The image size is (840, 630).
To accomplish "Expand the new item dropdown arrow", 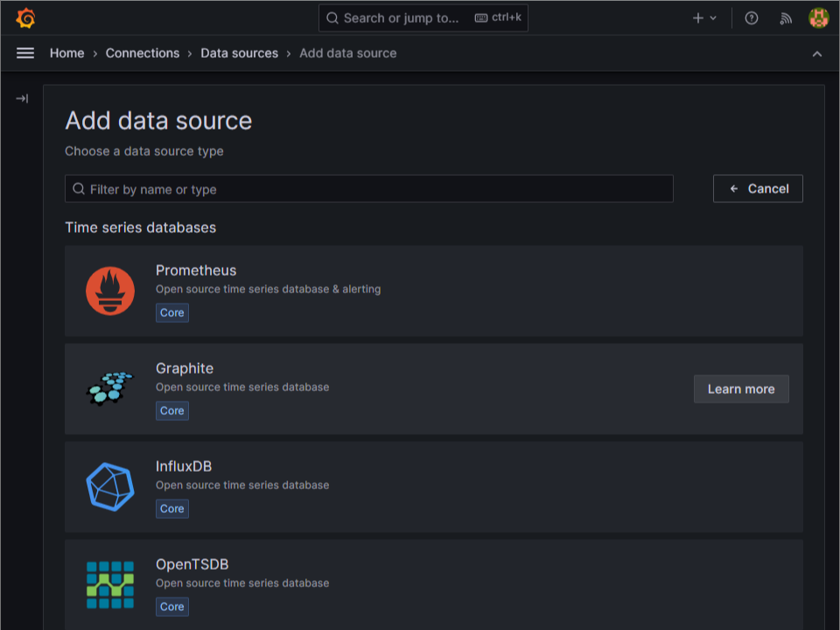I will pos(713,18).
